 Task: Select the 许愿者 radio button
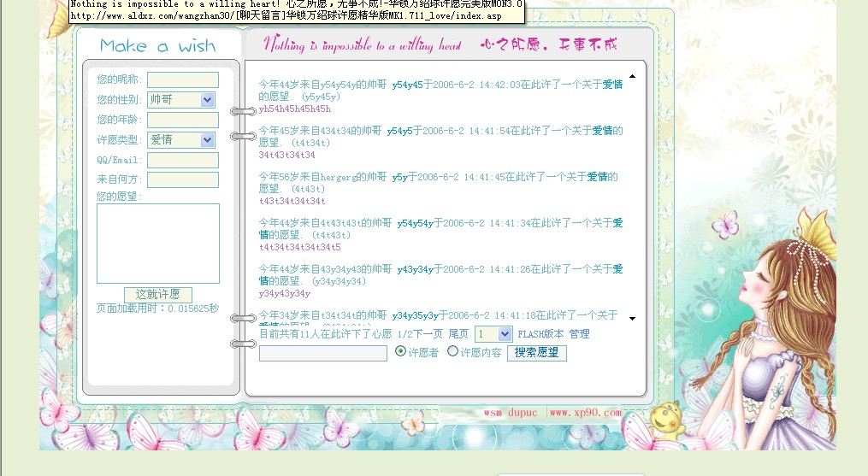point(400,351)
